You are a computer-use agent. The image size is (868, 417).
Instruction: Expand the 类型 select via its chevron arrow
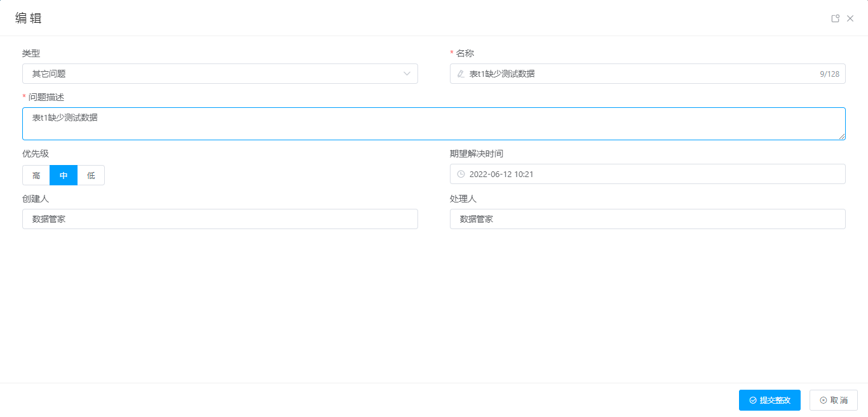point(407,74)
